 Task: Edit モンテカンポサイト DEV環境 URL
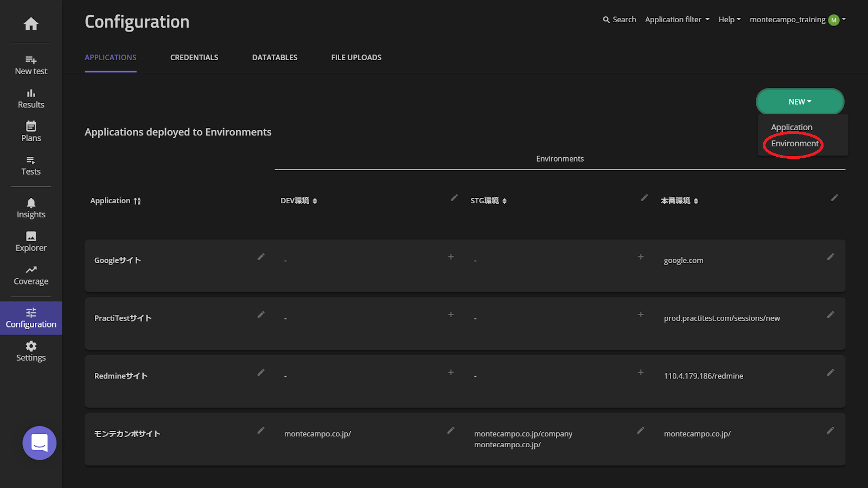point(451,431)
